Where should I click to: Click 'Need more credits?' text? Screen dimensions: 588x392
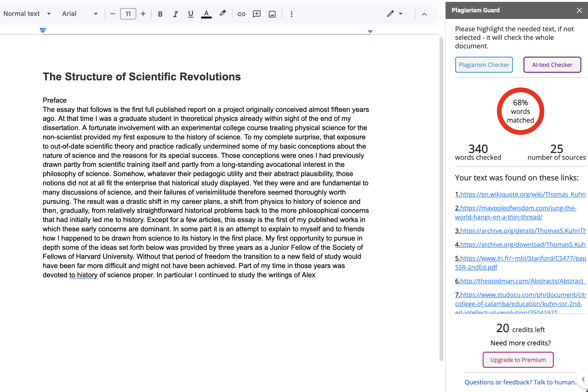[x=520, y=343]
